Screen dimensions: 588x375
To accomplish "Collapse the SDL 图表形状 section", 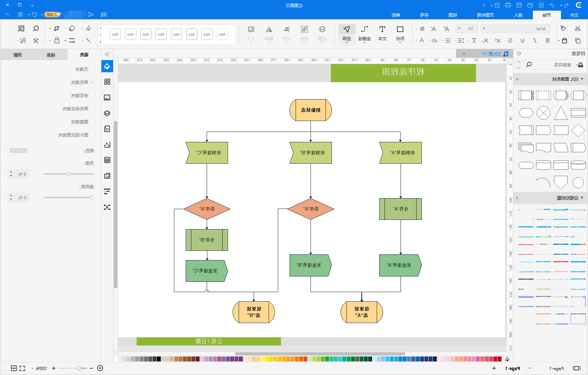I will click(582, 79).
